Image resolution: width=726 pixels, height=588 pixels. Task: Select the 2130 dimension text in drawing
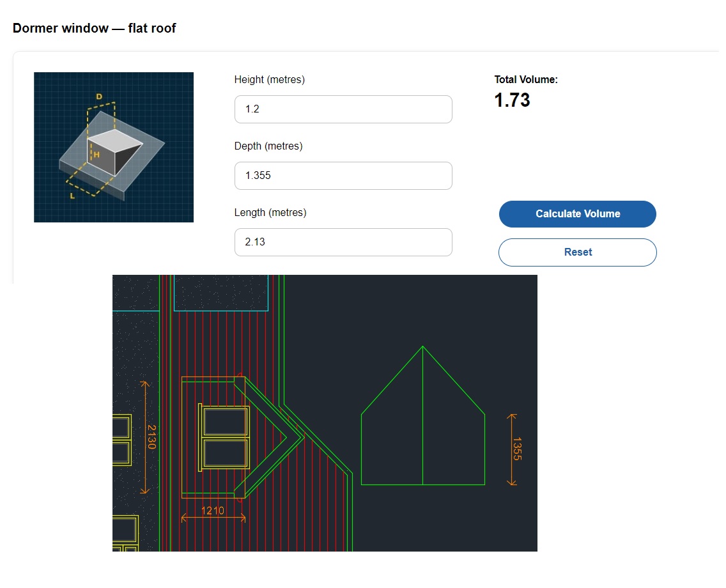[x=151, y=437]
